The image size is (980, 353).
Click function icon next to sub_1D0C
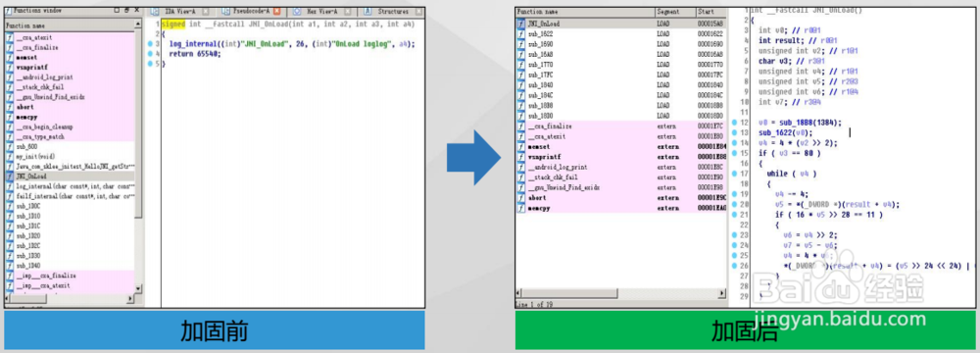pyautogui.click(x=10, y=206)
